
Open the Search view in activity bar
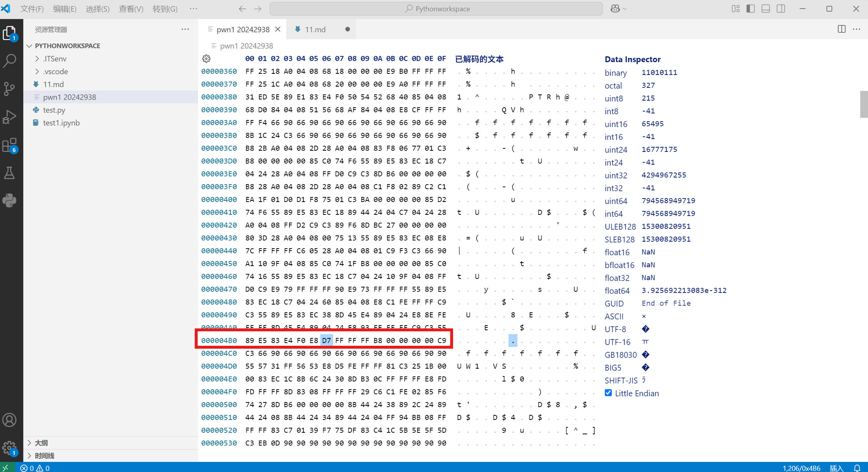(x=10, y=61)
